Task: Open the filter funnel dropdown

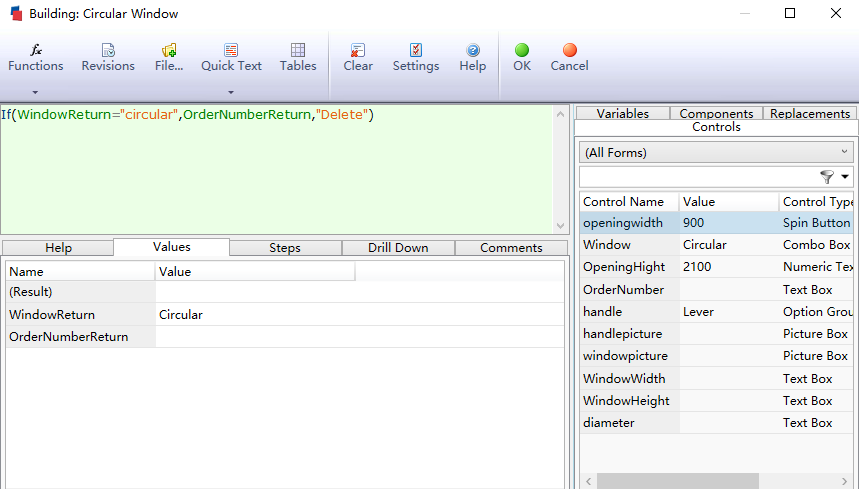Action: (x=833, y=177)
